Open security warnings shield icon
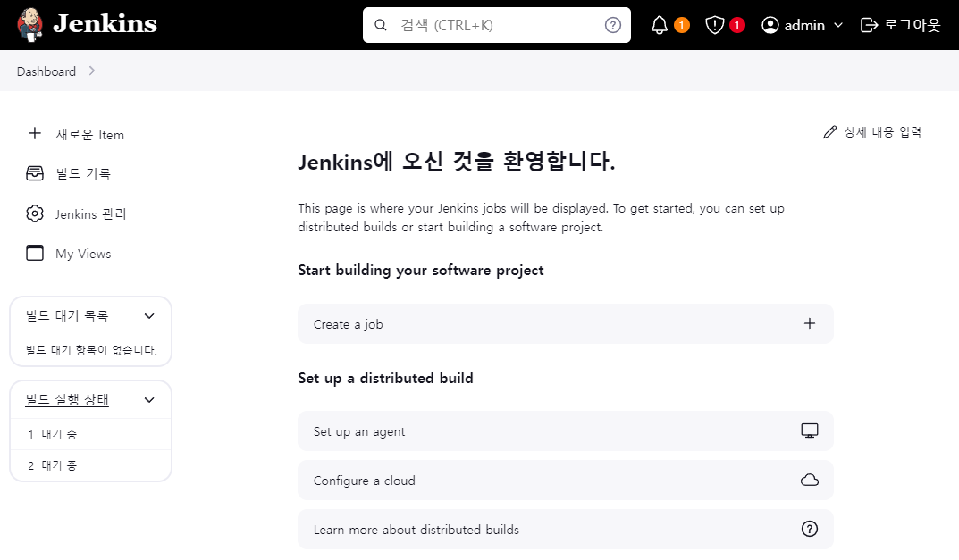Viewport: 959px width, 560px height. 714,25
